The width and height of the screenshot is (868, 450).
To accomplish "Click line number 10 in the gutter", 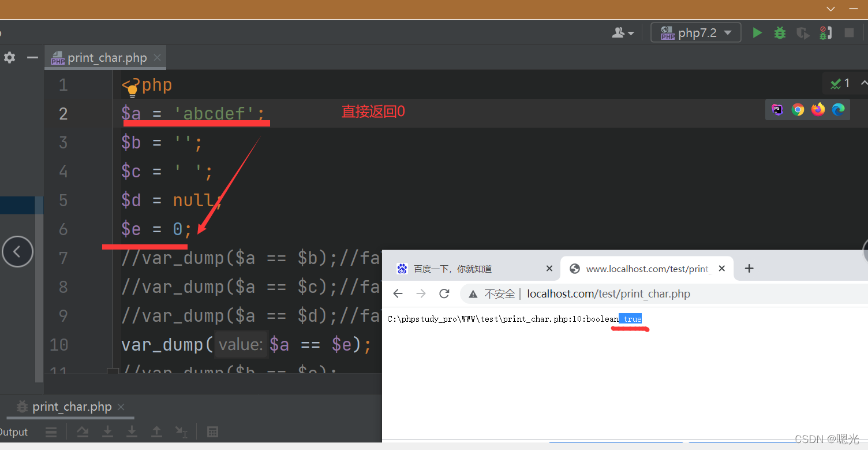I will pos(59,345).
